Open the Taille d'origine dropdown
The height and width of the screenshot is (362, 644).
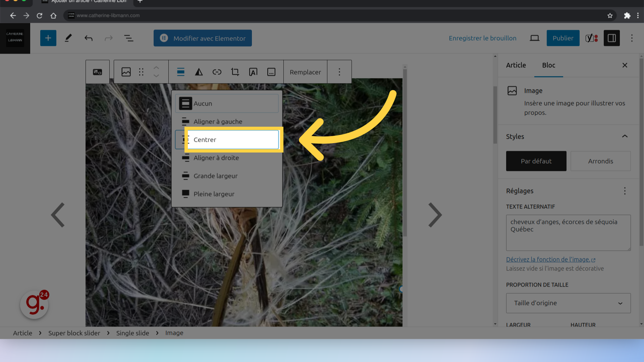(569, 303)
